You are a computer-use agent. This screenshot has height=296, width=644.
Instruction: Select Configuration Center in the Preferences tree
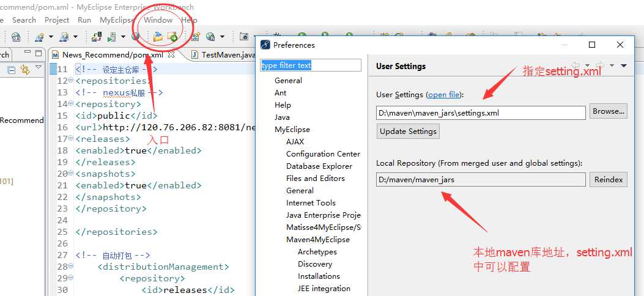pyautogui.click(x=324, y=154)
